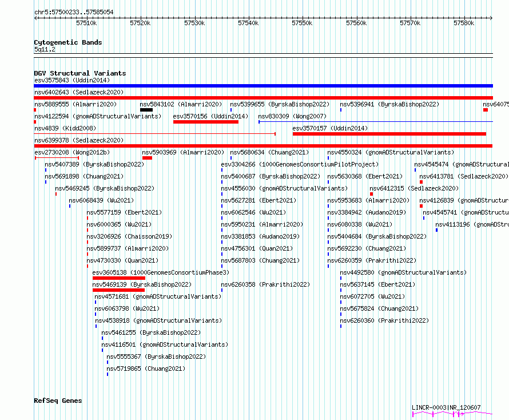The width and height of the screenshot is (509, 420).
Task: Click the red esv3570157 variant bar
Action: [389, 134]
